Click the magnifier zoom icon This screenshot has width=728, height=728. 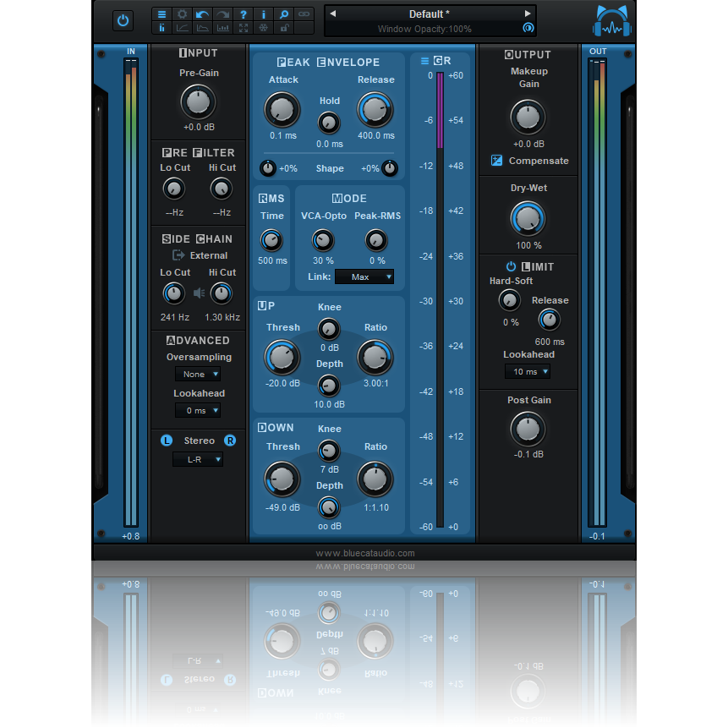(x=283, y=14)
